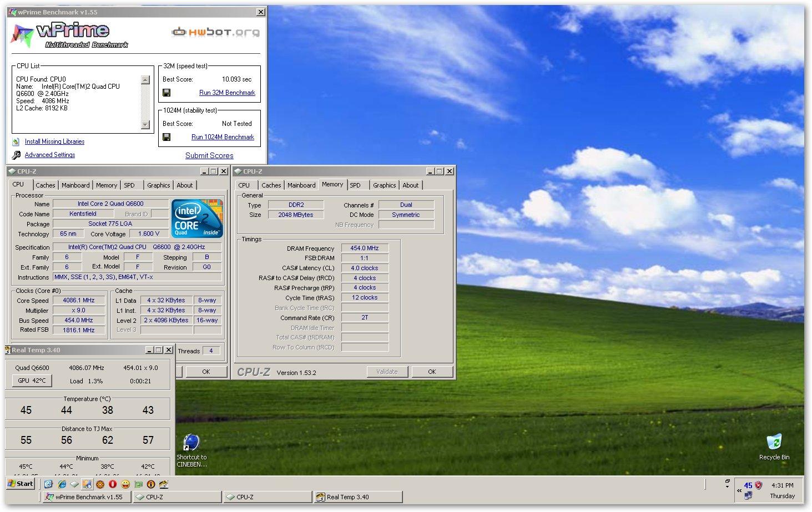This screenshot has width=812, height=512.
Task: Open the Caches tab in left CPU-Z window
Action: point(46,185)
